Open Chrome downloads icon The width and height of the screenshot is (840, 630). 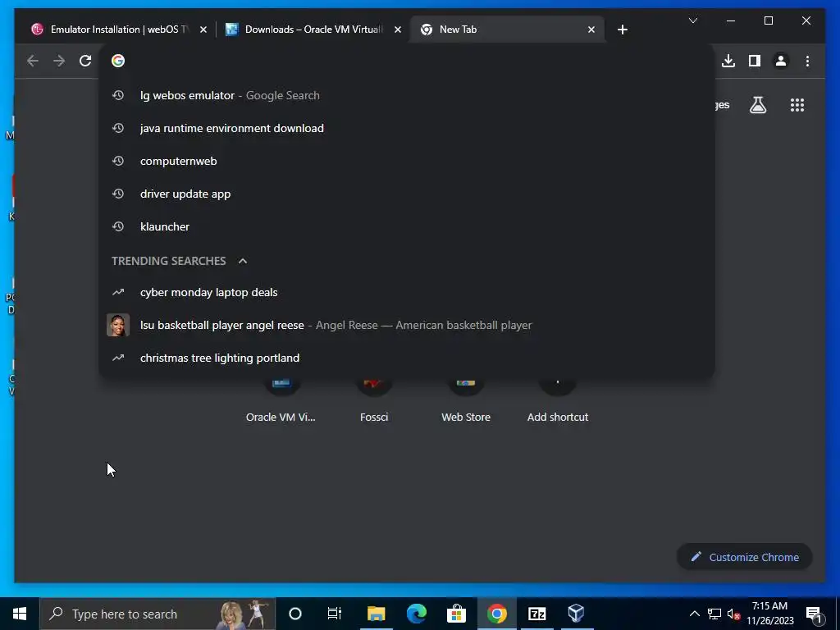click(x=728, y=61)
